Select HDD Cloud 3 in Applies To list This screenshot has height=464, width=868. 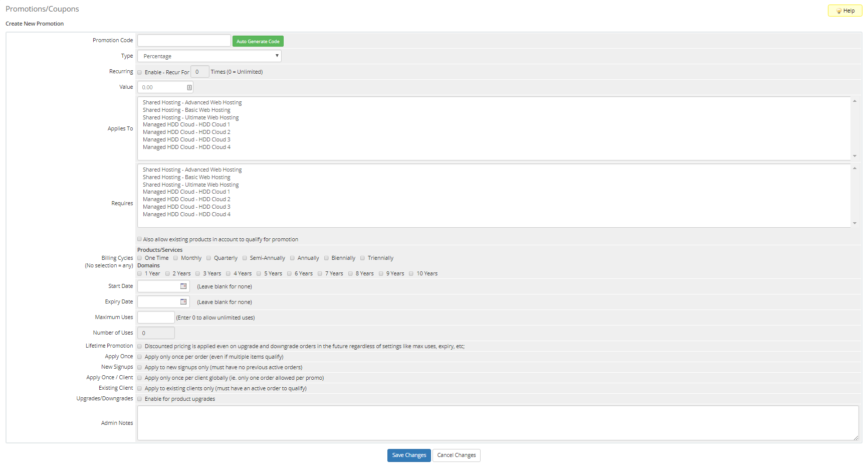click(x=186, y=139)
